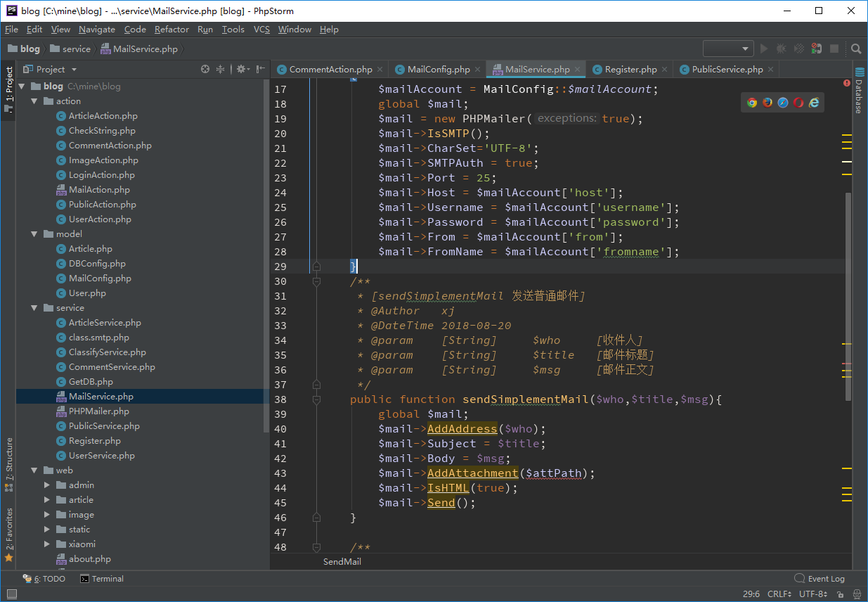Viewport: 868px width, 602px height.
Task: Open the Database tool window
Action: click(859, 90)
